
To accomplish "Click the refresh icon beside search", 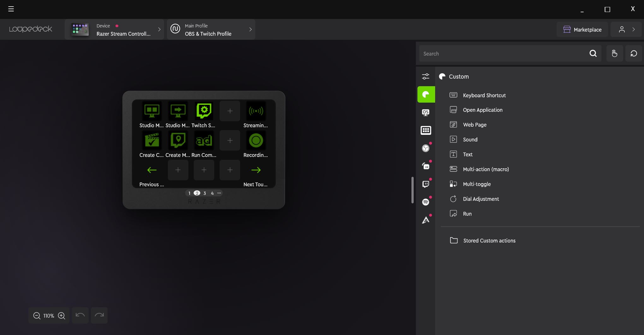I will pos(634,54).
